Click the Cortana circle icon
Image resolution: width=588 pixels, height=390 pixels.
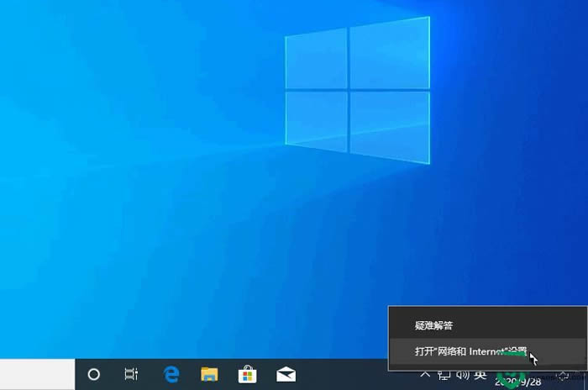click(x=94, y=374)
